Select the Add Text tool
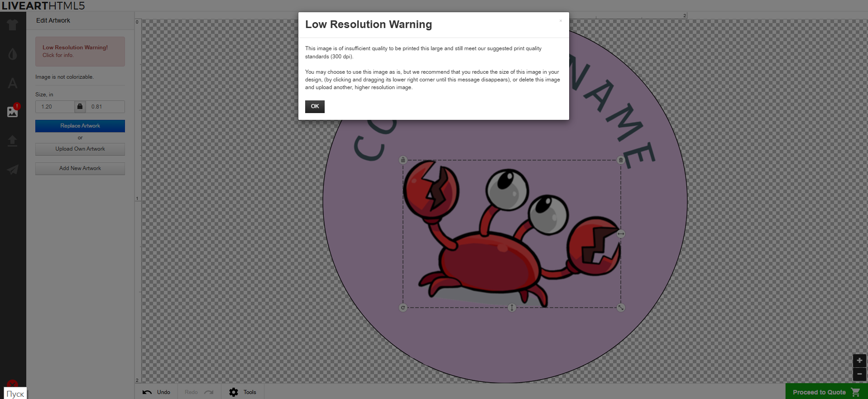 coord(12,83)
